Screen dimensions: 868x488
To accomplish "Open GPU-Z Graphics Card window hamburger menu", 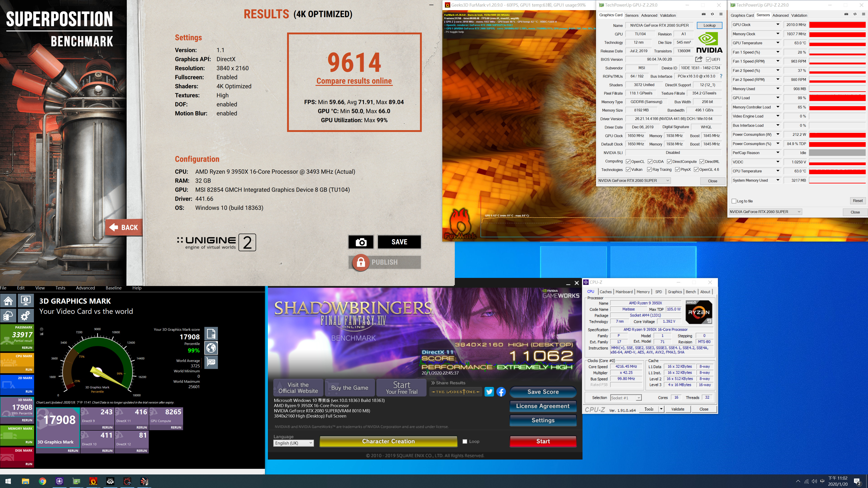I will click(721, 14).
